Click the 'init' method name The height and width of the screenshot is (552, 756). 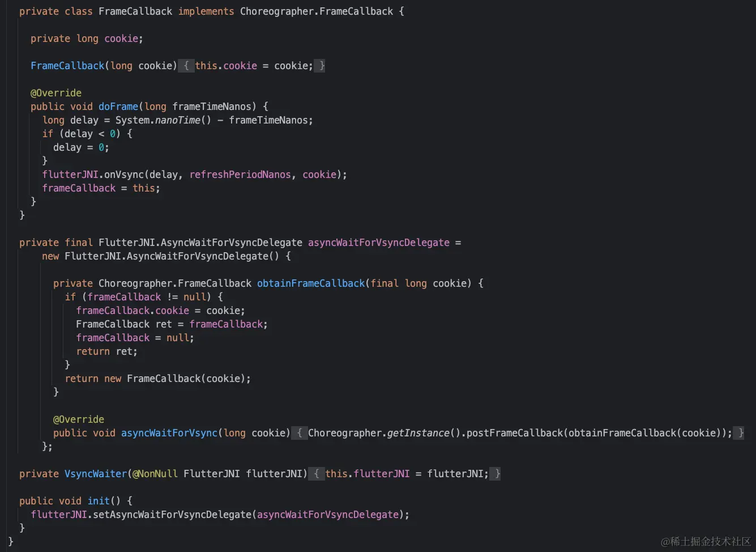coord(99,501)
